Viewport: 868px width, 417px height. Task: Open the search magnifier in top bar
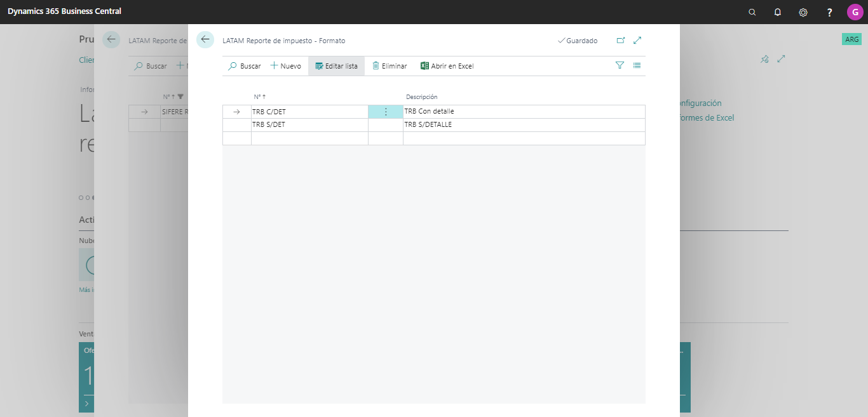[x=752, y=12]
